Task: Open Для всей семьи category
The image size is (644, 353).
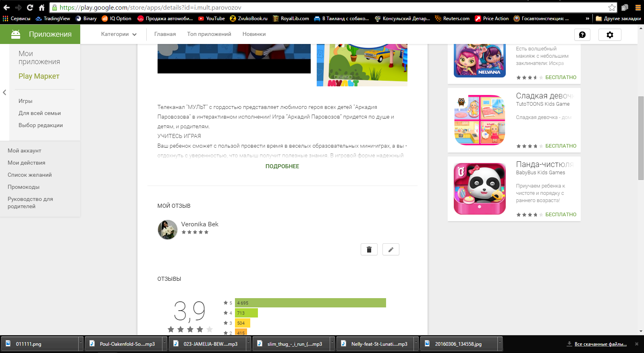Action: (39, 113)
